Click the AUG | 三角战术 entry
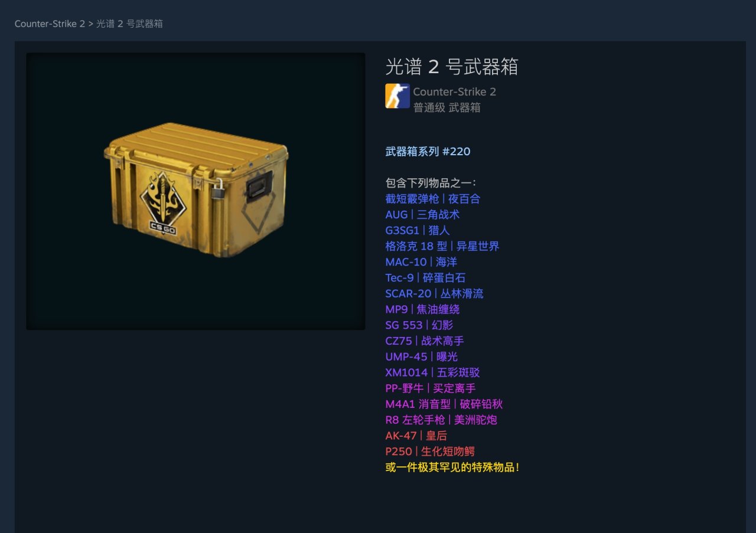 [x=422, y=214]
